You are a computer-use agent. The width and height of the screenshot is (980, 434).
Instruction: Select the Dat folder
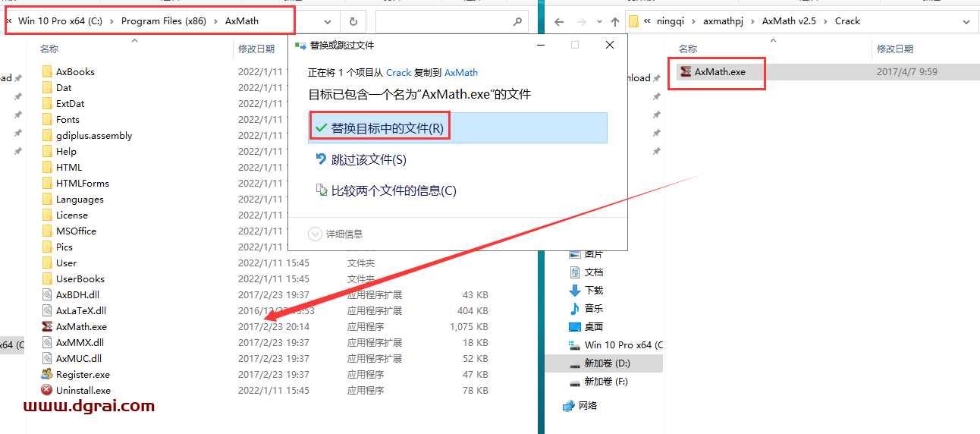(x=64, y=87)
